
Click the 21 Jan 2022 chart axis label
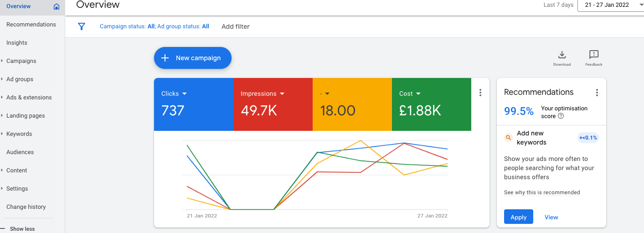tap(202, 216)
